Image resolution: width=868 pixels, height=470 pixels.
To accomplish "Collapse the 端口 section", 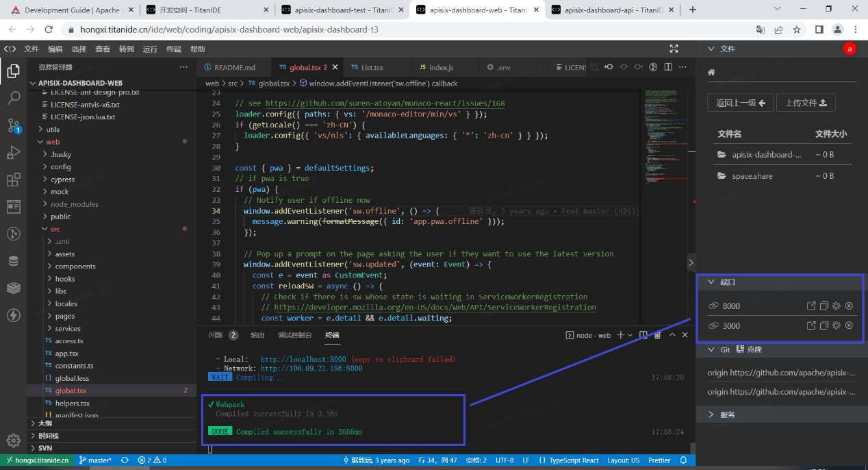I will [x=727, y=282].
